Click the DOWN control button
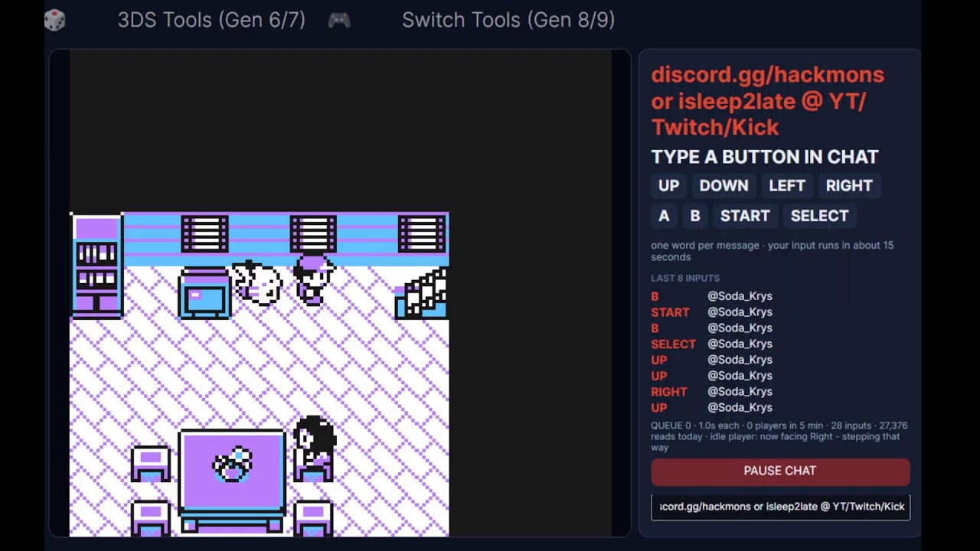The image size is (980, 551). (x=724, y=186)
